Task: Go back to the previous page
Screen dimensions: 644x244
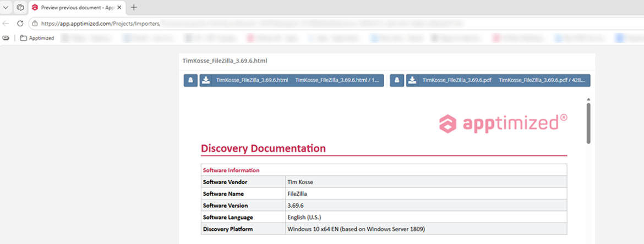Action: coord(6,24)
